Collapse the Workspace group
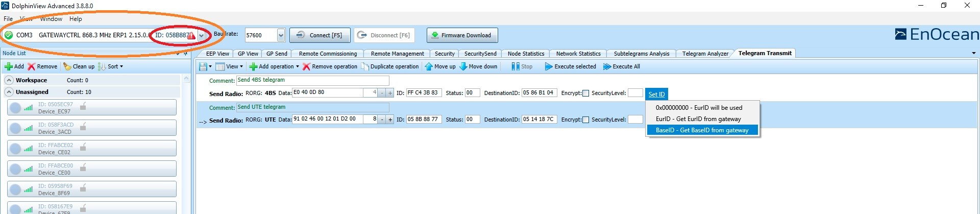 [9, 80]
